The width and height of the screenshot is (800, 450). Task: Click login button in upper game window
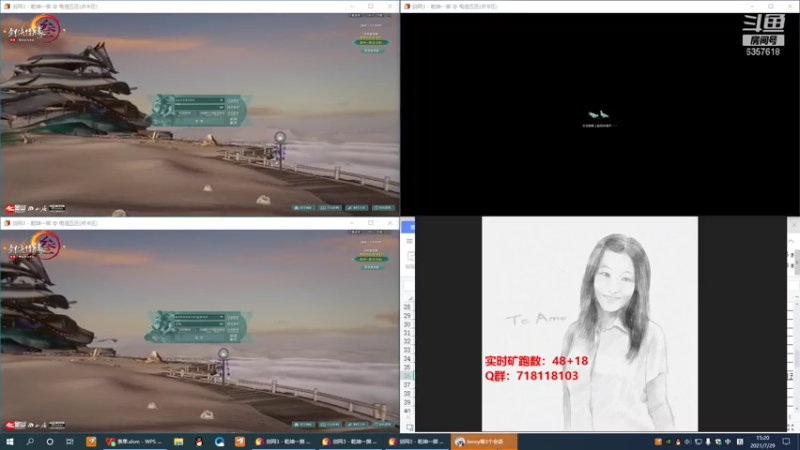pos(199,120)
